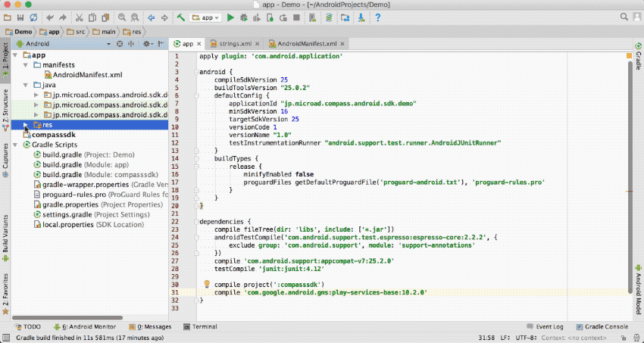This screenshot has width=644, height=343.
Task: Click the Help question mark icon
Action: click(x=377, y=17)
